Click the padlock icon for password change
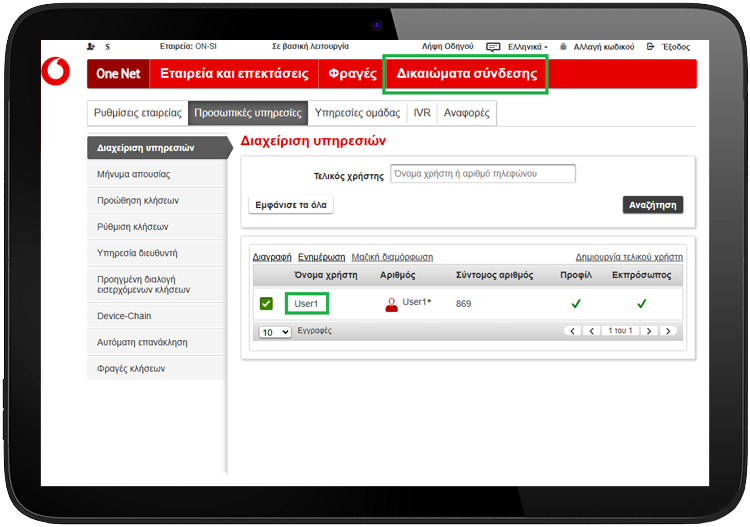The height and width of the screenshot is (527, 750). click(563, 46)
